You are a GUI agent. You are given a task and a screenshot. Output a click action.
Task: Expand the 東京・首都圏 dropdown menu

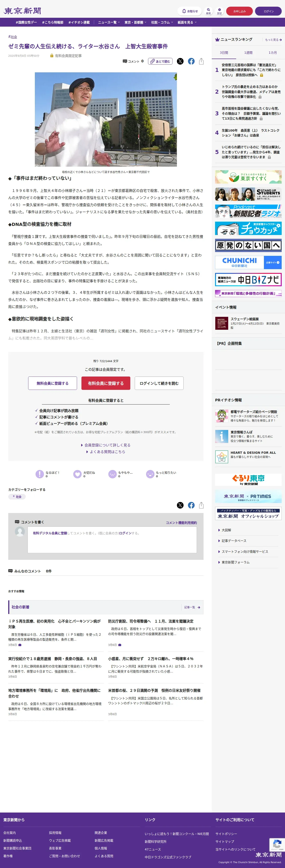(136, 22)
